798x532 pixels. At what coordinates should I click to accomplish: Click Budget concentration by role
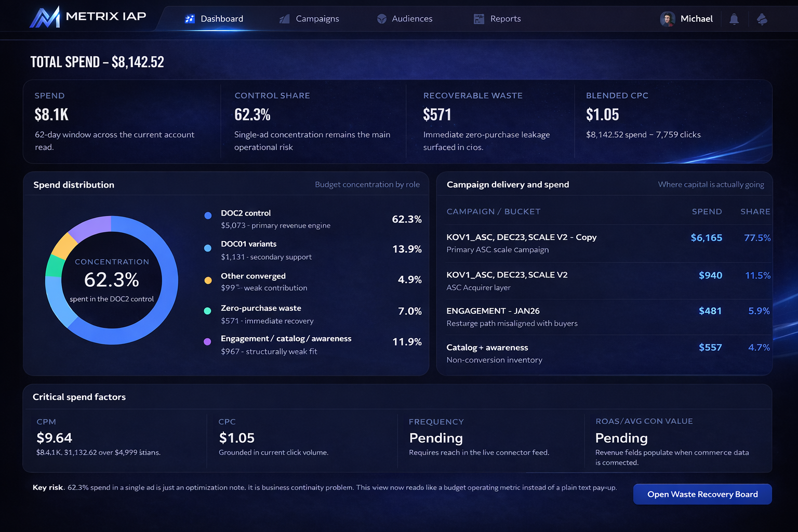pos(367,184)
